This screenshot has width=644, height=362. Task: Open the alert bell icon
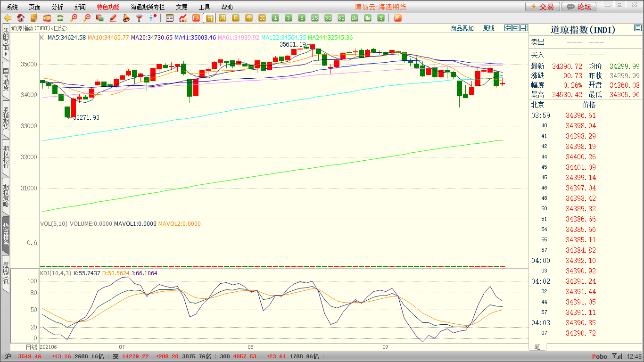[126, 18]
